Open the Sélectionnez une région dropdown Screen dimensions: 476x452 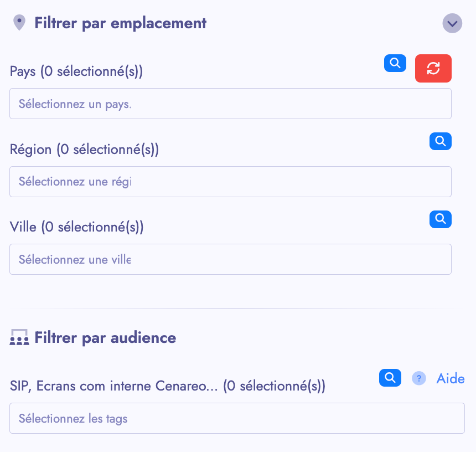[230, 182]
